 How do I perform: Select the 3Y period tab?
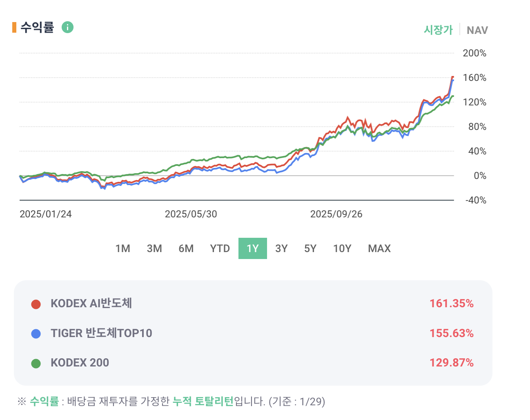pos(281,248)
